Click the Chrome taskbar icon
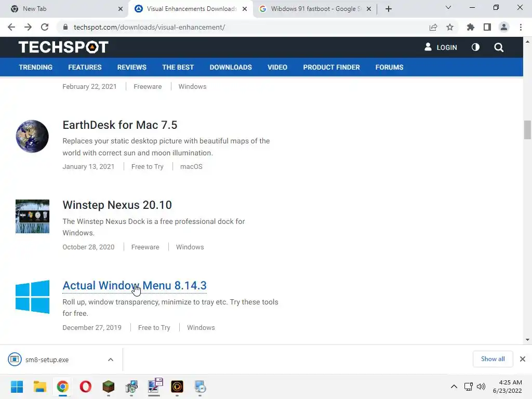 tap(62, 387)
